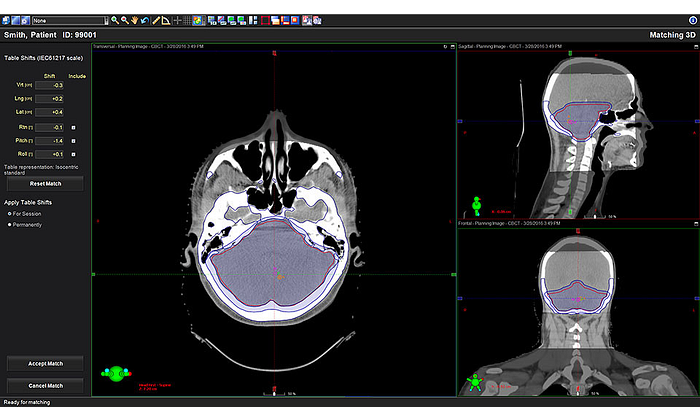This screenshot has width=700, height=420.
Task: Click the 'Matching 3D' title text
Action: 672,35
